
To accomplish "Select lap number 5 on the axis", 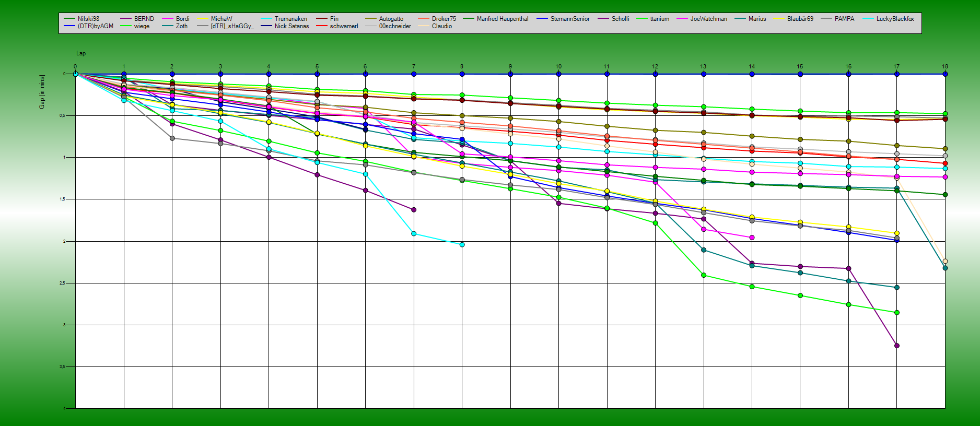I will (x=317, y=67).
